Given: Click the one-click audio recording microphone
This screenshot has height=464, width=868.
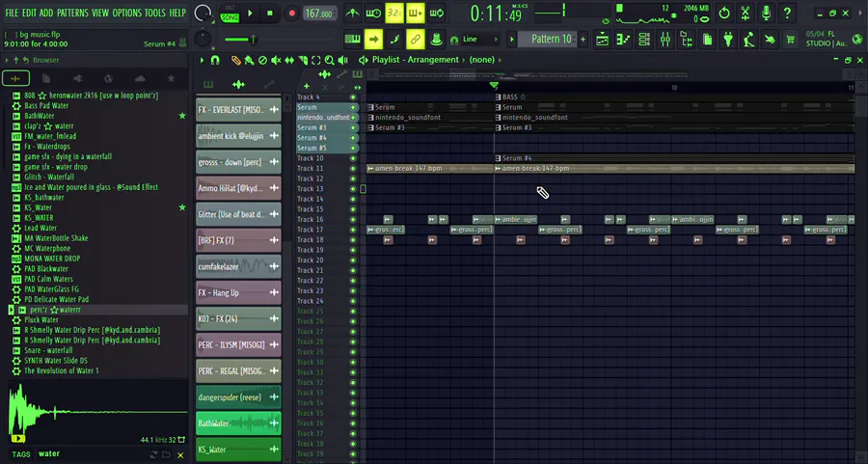Looking at the screenshot, I should (766, 14).
